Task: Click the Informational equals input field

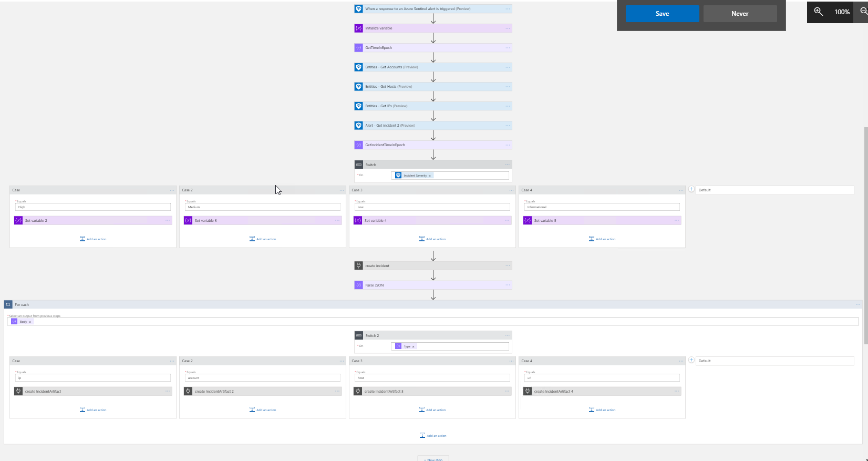Action: (602, 207)
